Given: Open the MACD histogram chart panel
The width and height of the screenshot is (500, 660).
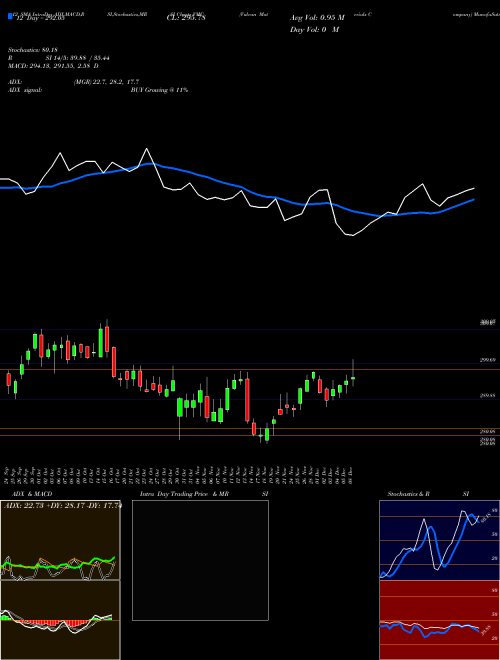Looking at the screenshot, I should point(60,620).
